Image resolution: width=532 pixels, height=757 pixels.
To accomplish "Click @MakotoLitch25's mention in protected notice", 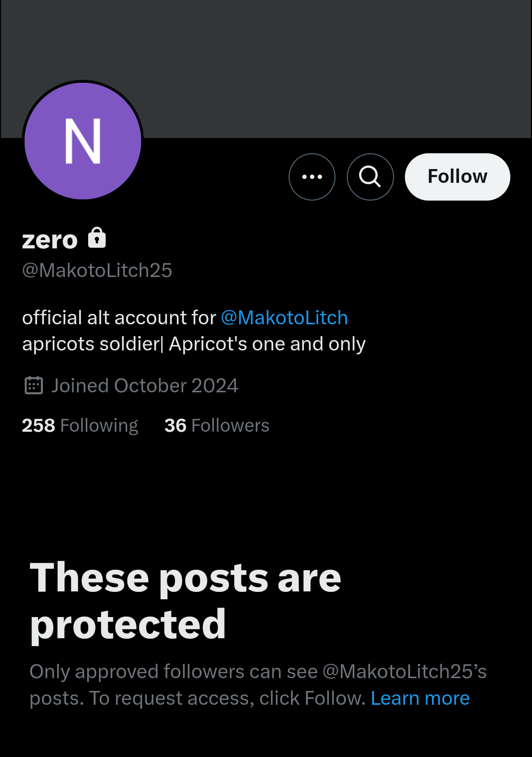I will pos(404,672).
